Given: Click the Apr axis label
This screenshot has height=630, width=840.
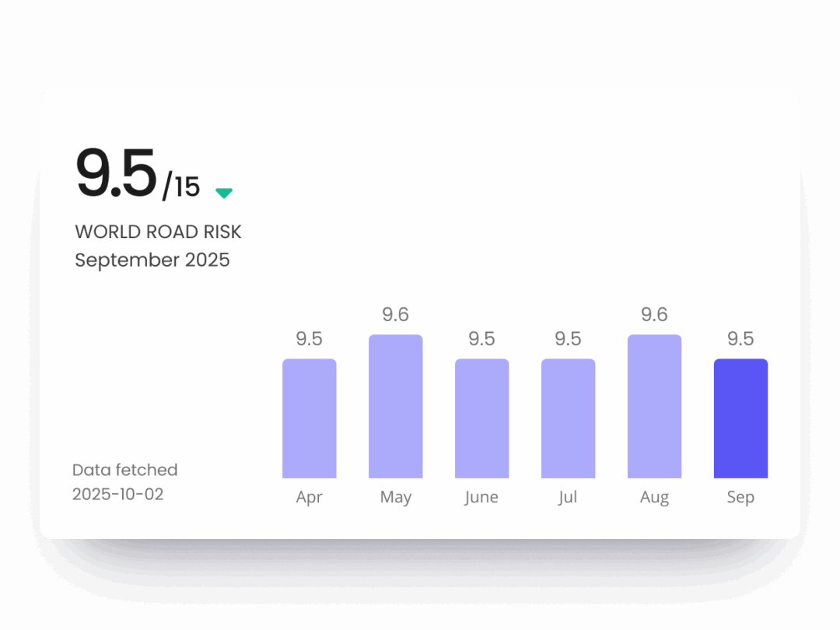Looking at the screenshot, I should 310,498.
